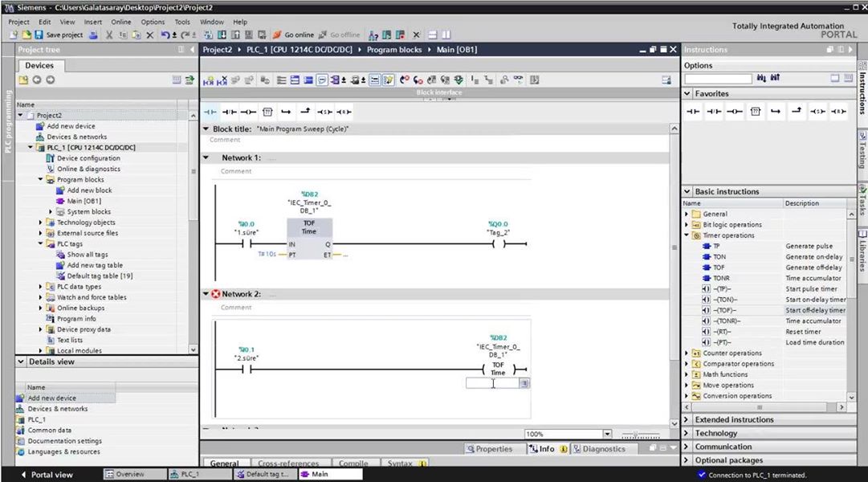Click the undo arrow in main toolbar

165,35
